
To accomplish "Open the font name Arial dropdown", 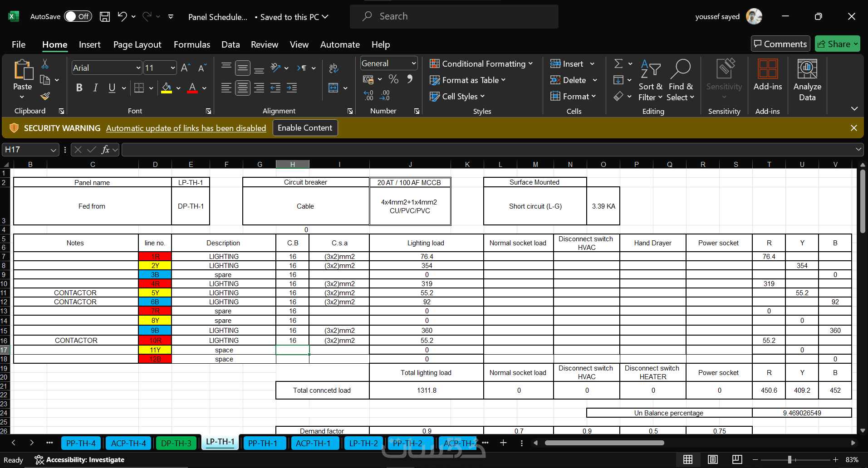I will point(138,68).
